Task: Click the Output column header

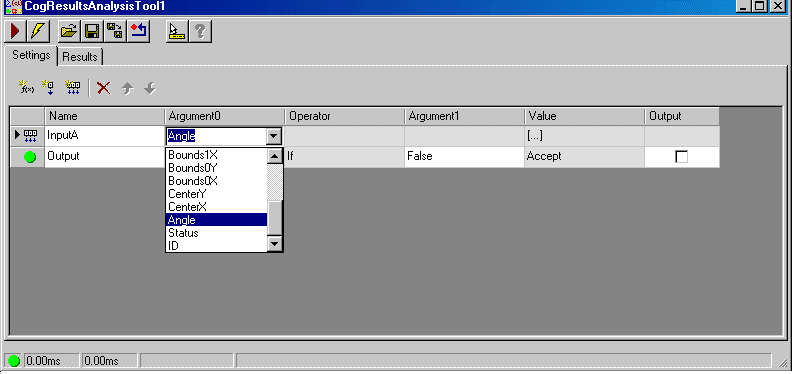Action: click(x=682, y=116)
